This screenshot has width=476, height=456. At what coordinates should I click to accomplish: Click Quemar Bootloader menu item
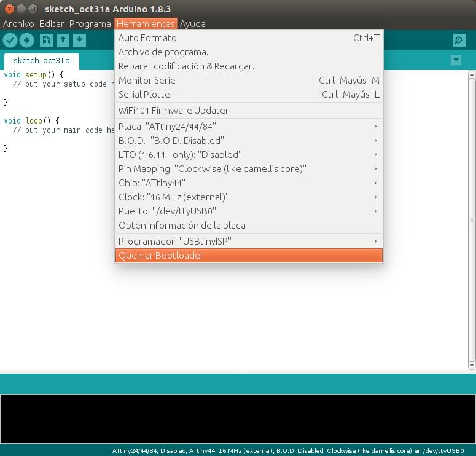[249, 256]
